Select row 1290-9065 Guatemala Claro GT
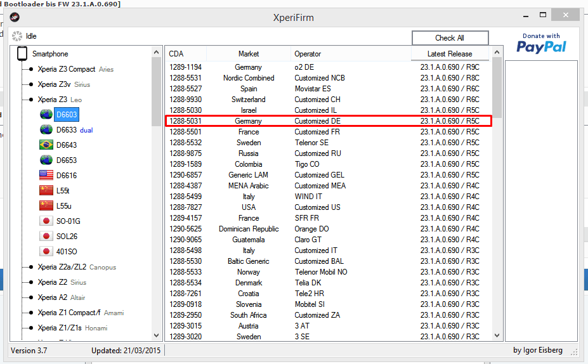This screenshot has width=588, height=364. pyautogui.click(x=328, y=240)
